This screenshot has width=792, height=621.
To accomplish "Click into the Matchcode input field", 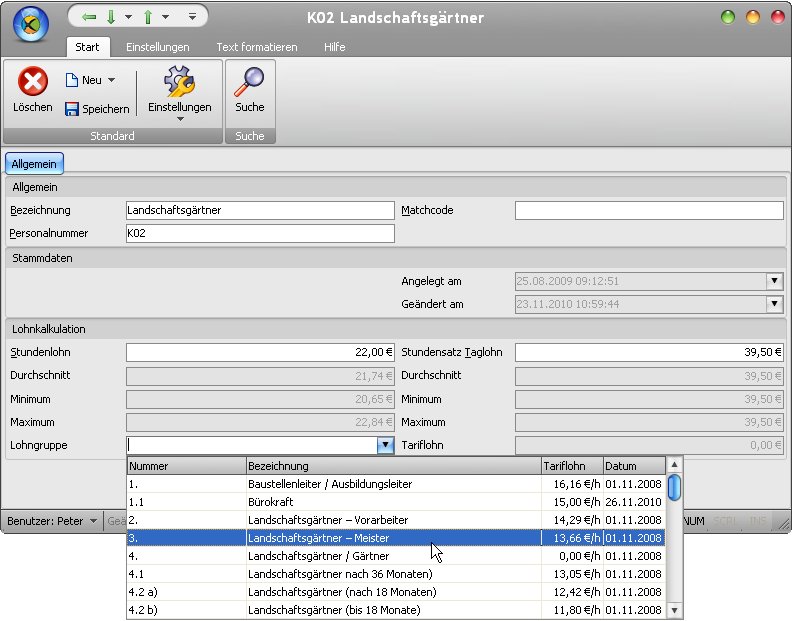I will pos(648,210).
